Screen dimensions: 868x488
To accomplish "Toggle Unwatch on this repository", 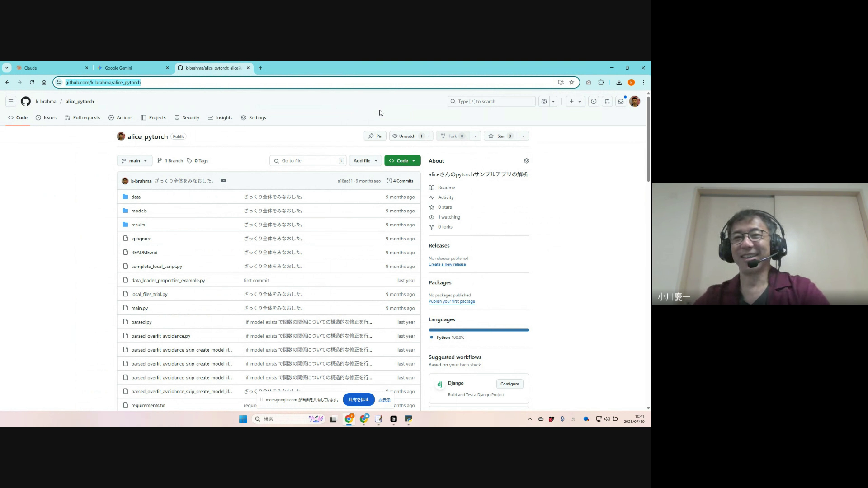I will (407, 136).
